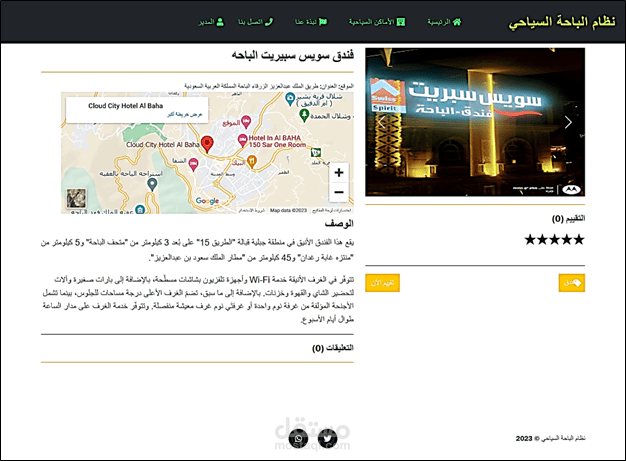Click the green waterfall park marker
This screenshot has width=626, height=461.
(304, 115)
